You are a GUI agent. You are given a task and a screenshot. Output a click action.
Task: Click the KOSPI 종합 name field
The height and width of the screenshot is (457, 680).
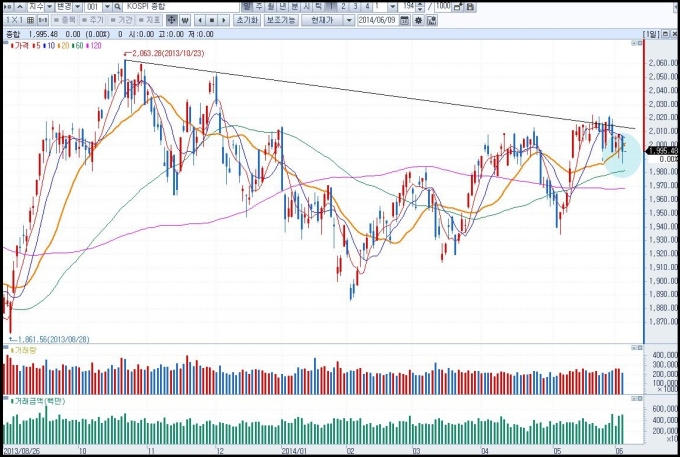click(181, 7)
